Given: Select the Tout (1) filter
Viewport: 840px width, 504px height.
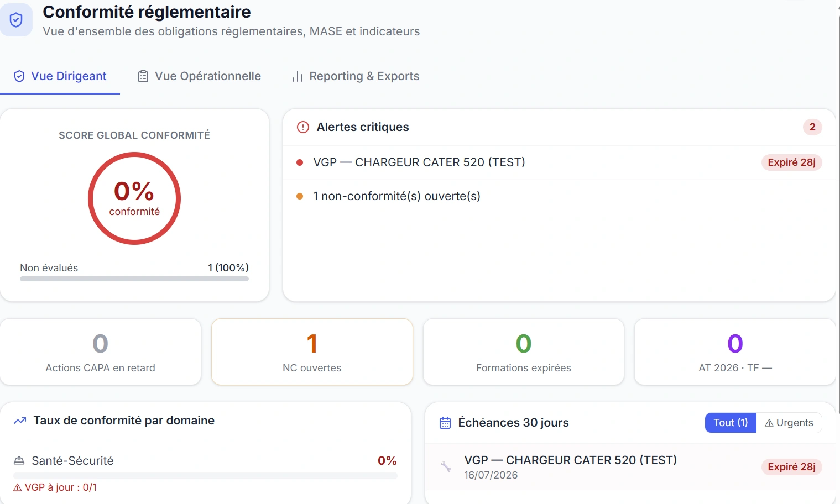Looking at the screenshot, I should (x=731, y=423).
